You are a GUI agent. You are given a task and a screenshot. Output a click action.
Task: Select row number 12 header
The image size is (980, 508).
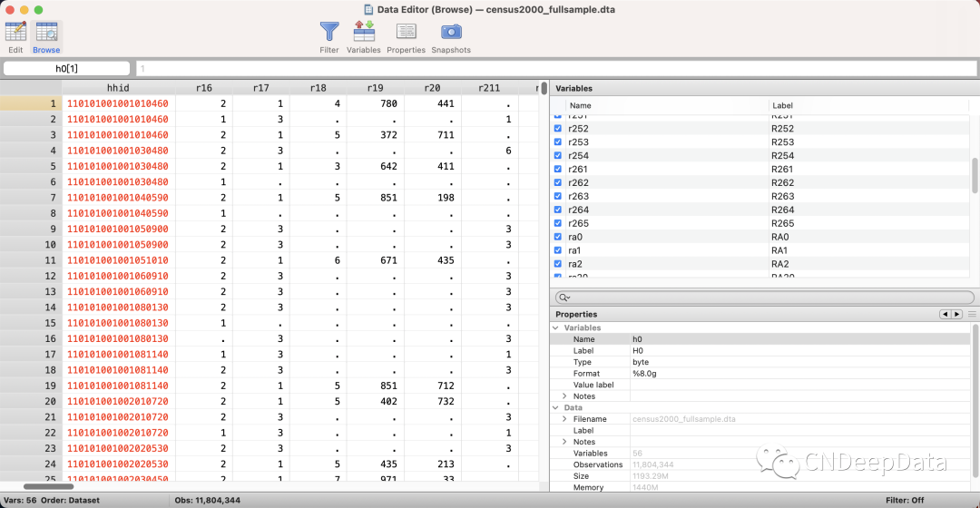click(x=31, y=276)
